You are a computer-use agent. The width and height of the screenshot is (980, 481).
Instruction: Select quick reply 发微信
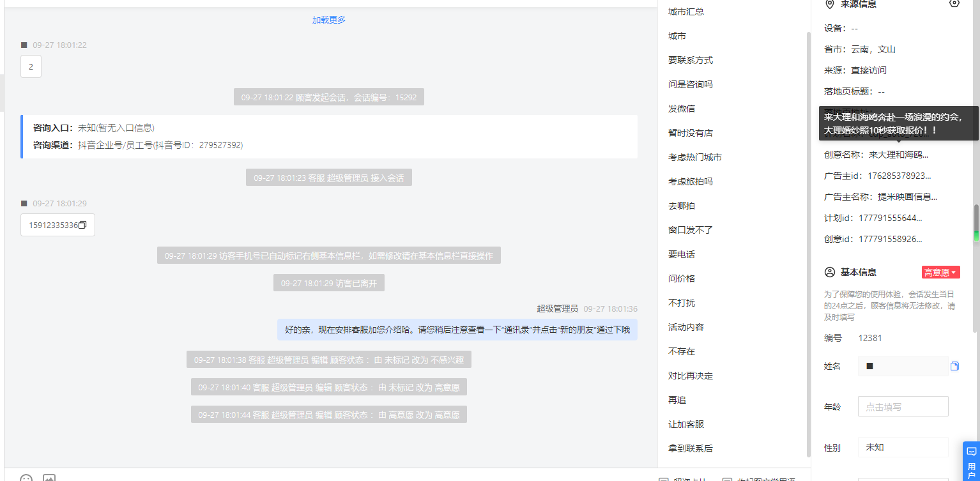(682, 109)
